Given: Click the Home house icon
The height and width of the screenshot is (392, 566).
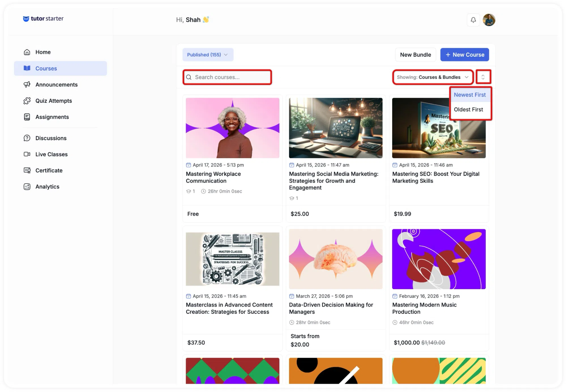Looking at the screenshot, I should click(27, 52).
